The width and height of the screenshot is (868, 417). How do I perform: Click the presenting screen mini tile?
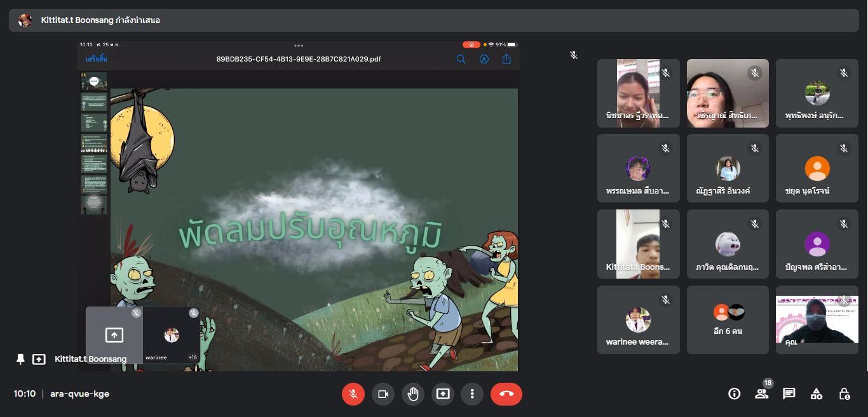[x=114, y=335]
